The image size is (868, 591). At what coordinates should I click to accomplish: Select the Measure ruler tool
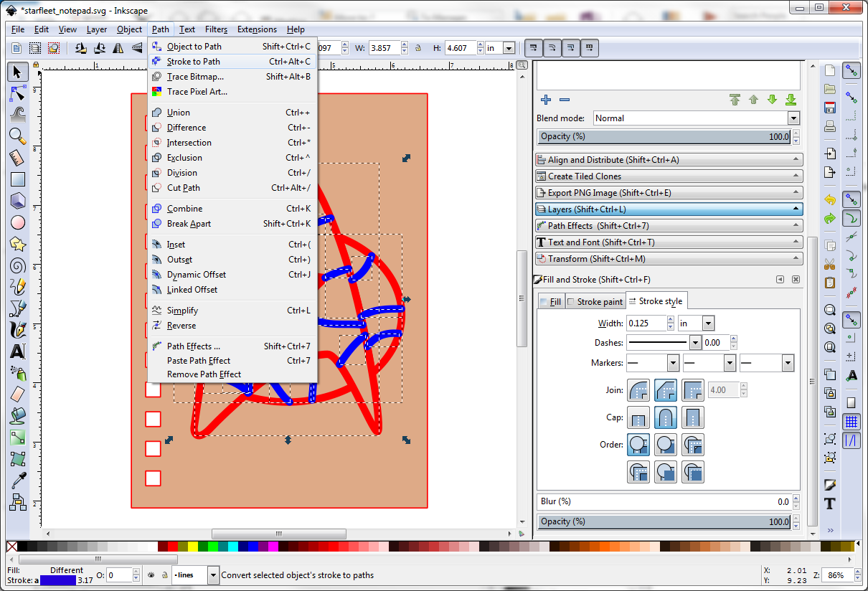(x=18, y=157)
